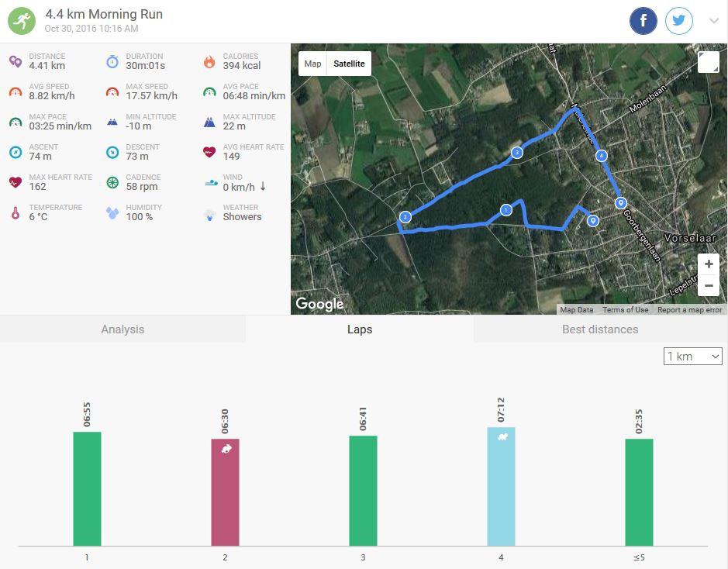Click the weather showers icon

pos(209,213)
